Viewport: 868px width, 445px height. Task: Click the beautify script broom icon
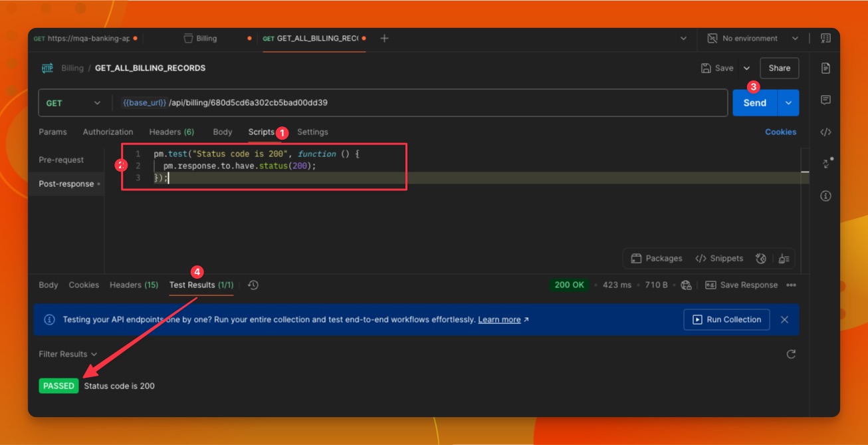(x=784, y=258)
